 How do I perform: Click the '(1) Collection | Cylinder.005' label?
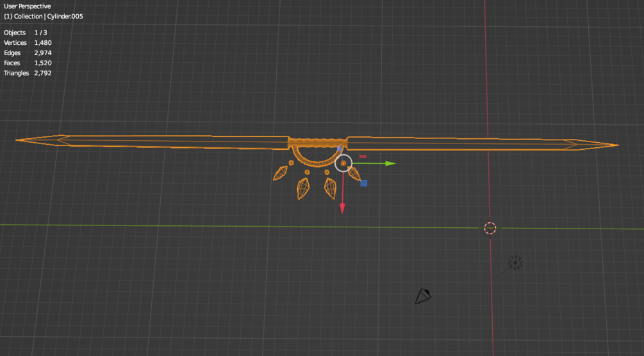(43, 17)
